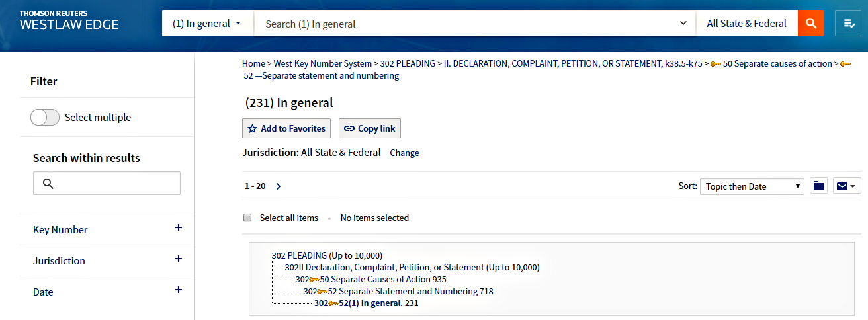Image resolution: width=868 pixels, height=320 pixels.
Task: Toggle the Select multiple switch
Action: tap(45, 118)
